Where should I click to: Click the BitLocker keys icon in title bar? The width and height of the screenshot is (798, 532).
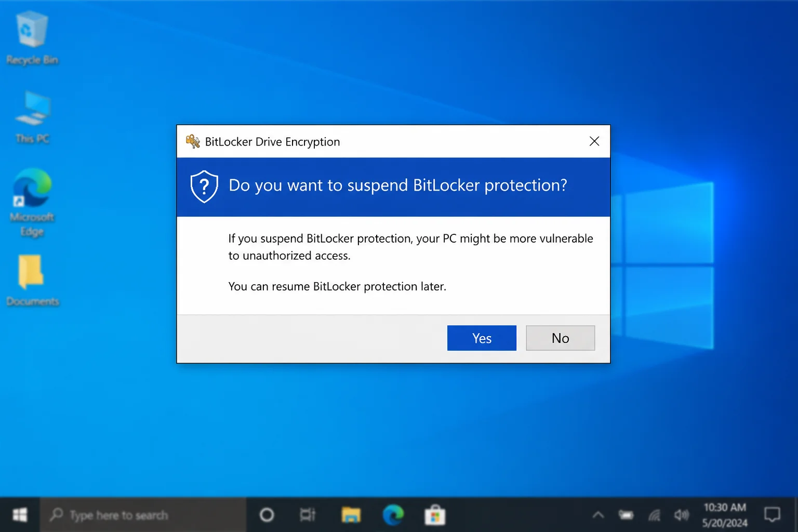click(193, 141)
